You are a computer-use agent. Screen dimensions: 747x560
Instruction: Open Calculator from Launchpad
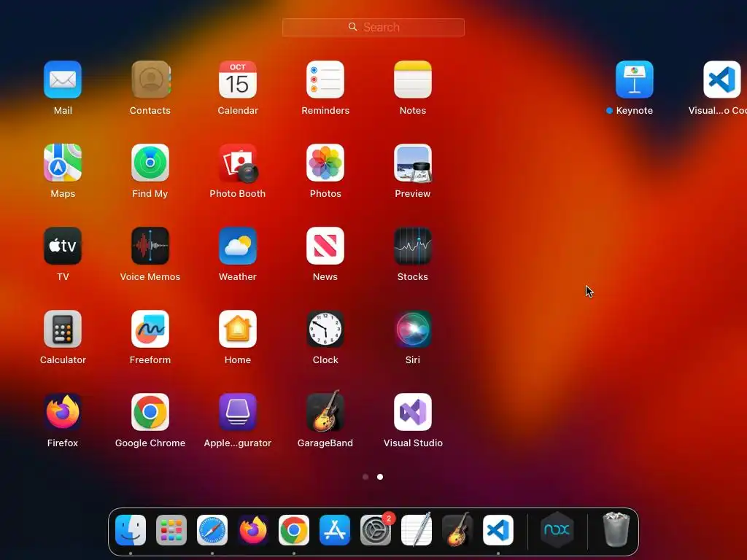63,329
